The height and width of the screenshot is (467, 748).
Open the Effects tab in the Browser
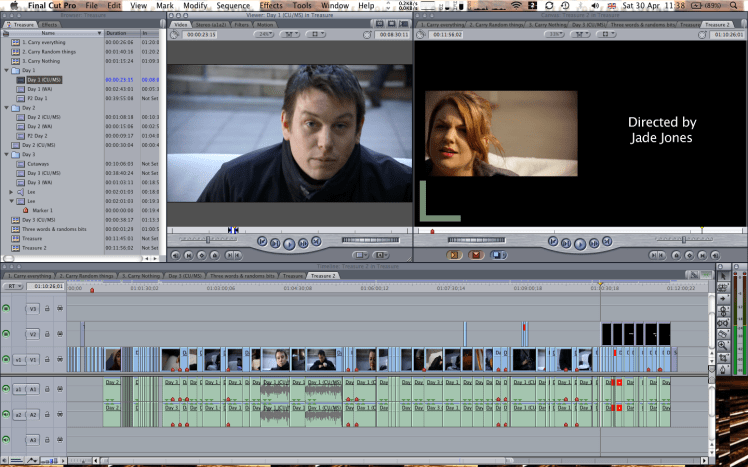click(49, 24)
